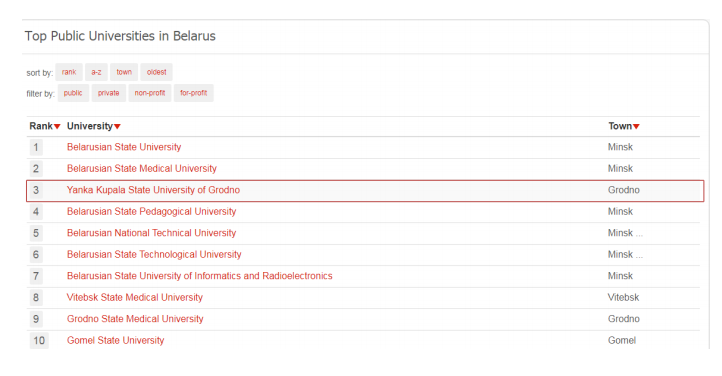Click Vitebsk town cell
Screen dimensions: 722x376
tap(623, 297)
